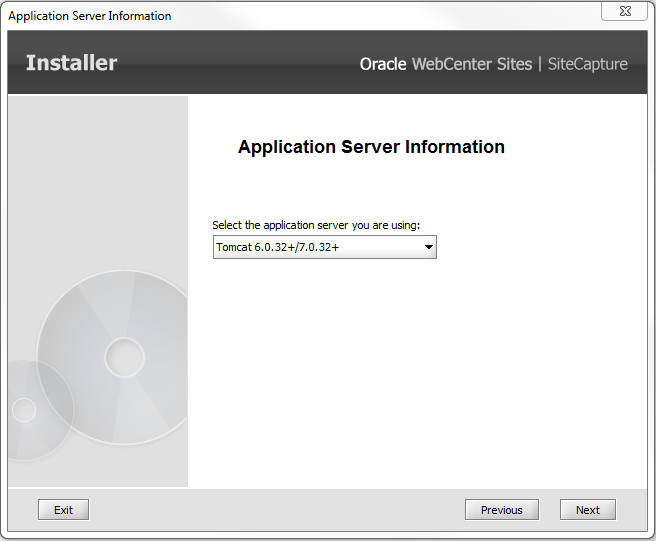Click the 'Oracle WebCenter Sites | SiteCapture' banner text

coord(494,64)
